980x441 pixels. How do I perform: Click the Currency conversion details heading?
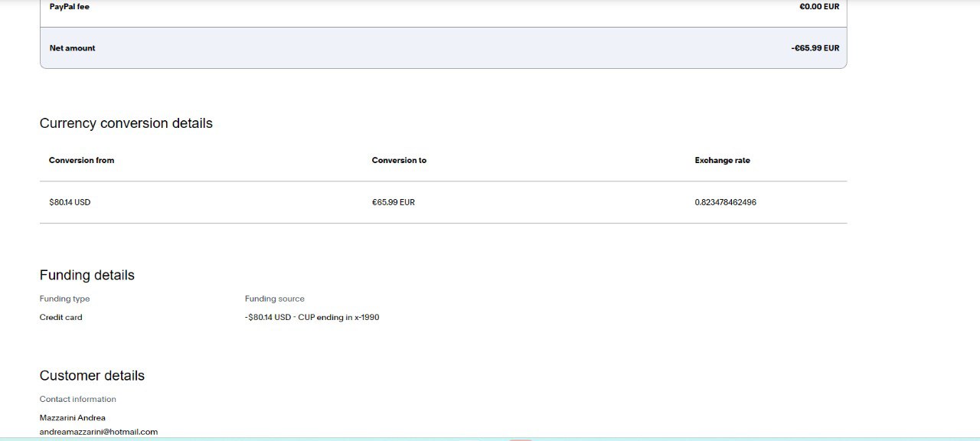pos(126,123)
